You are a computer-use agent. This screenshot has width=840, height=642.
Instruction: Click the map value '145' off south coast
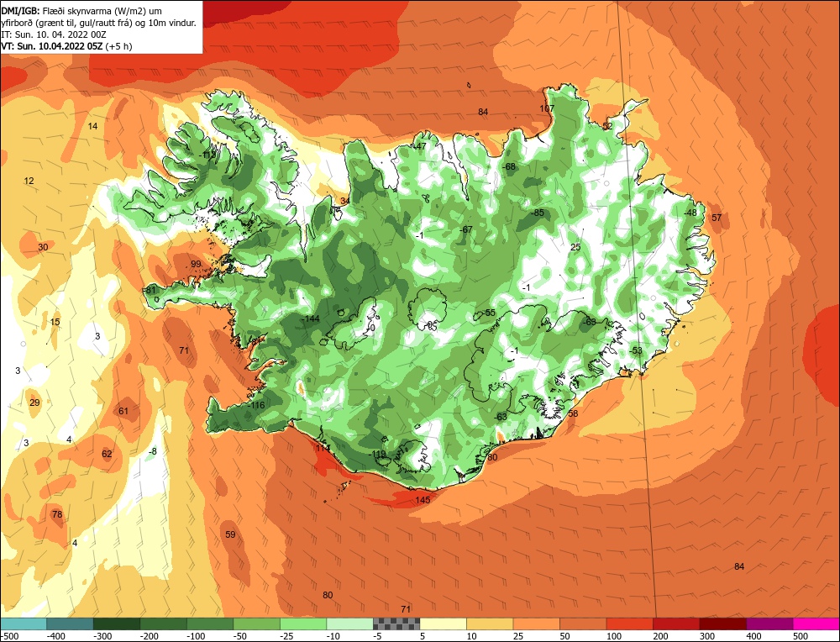coord(423,500)
